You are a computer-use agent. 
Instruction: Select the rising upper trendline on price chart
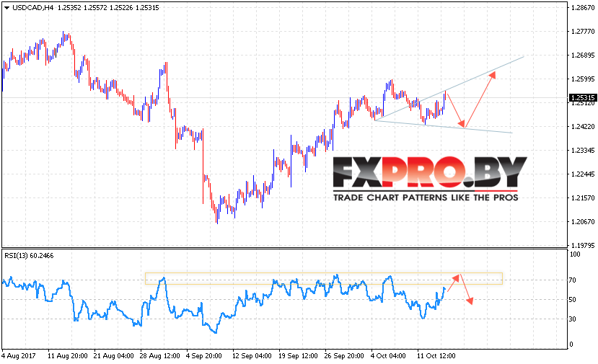coord(450,88)
